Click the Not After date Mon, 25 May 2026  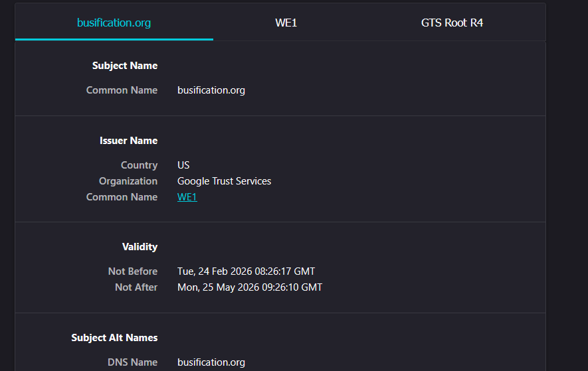tap(250, 287)
